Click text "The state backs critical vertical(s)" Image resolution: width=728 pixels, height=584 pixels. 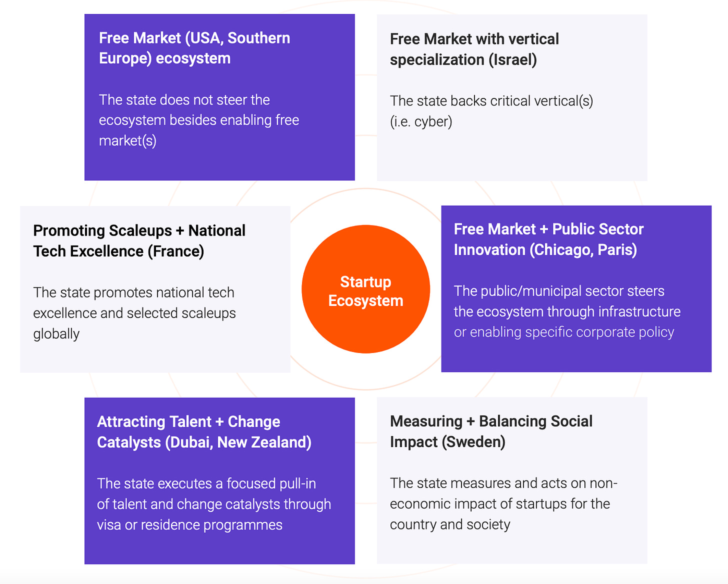click(x=491, y=101)
